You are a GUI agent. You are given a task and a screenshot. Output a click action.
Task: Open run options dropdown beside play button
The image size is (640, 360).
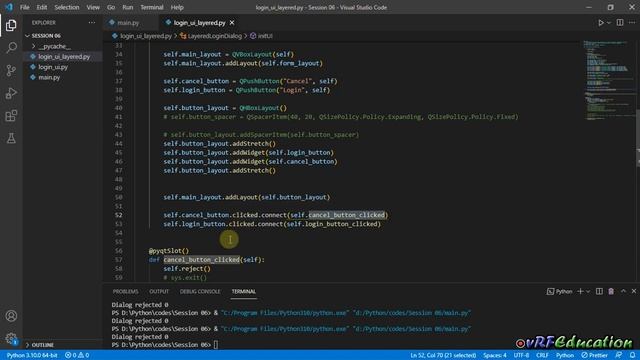609,23
